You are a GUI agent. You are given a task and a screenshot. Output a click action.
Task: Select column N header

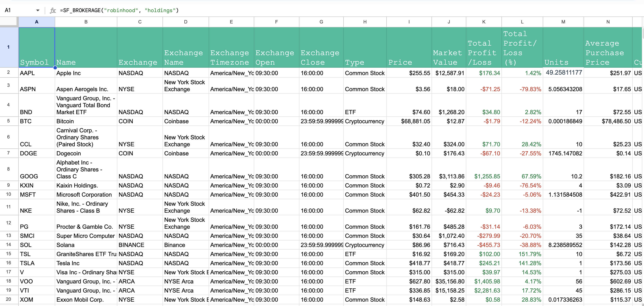(x=608, y=22)
